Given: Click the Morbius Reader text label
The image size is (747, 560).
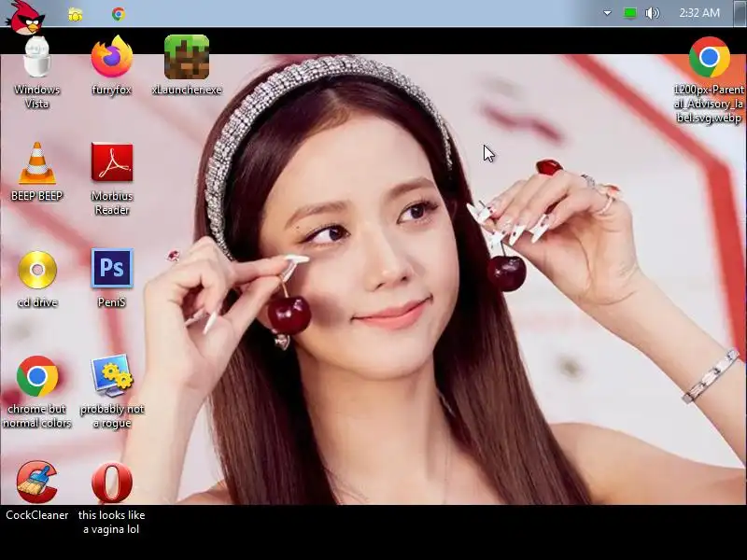Looking at the screenshot, I should (x=112, y=203).
